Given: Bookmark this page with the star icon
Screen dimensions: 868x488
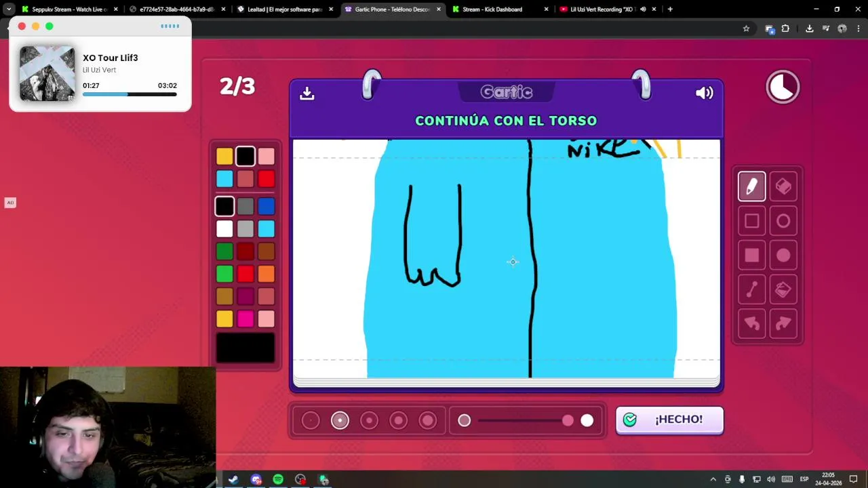Looking at the screenshot, I should point(746,28).
